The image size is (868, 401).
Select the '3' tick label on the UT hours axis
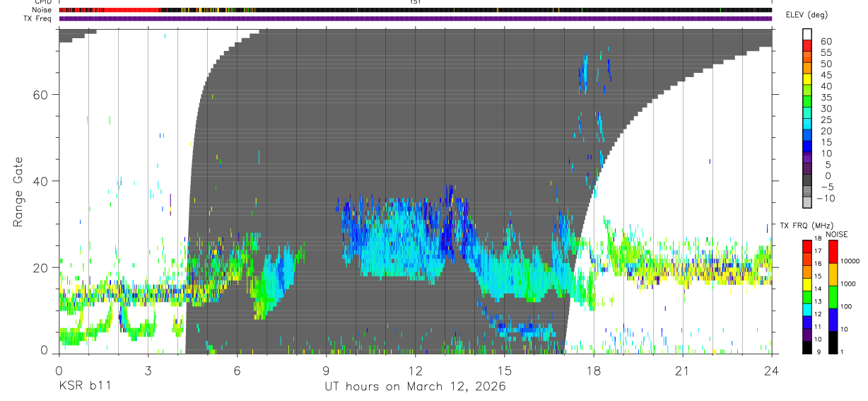pos(147,371)
